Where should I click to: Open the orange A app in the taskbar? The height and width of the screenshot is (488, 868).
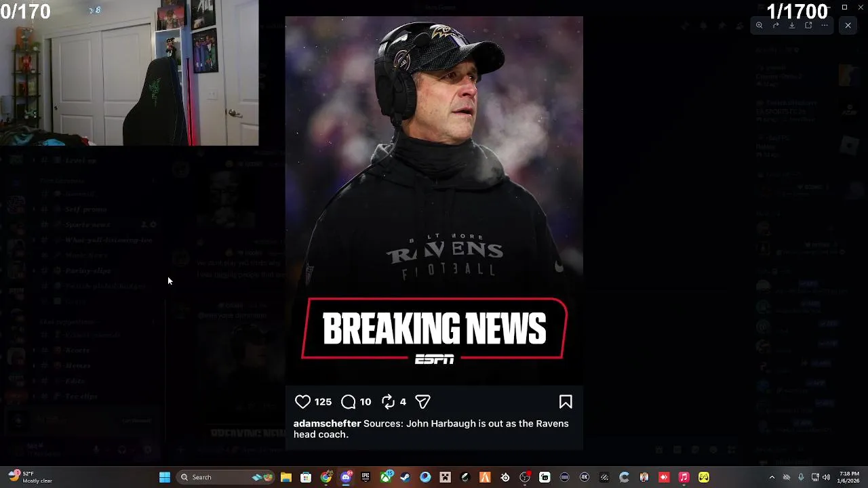tap(485, 477)
